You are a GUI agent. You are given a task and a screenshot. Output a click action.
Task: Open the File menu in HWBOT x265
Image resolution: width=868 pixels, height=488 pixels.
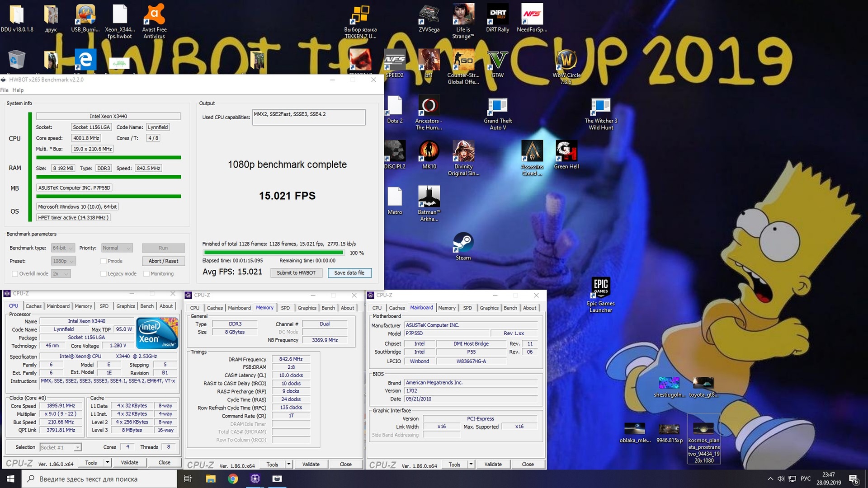[x=5, y=90]
